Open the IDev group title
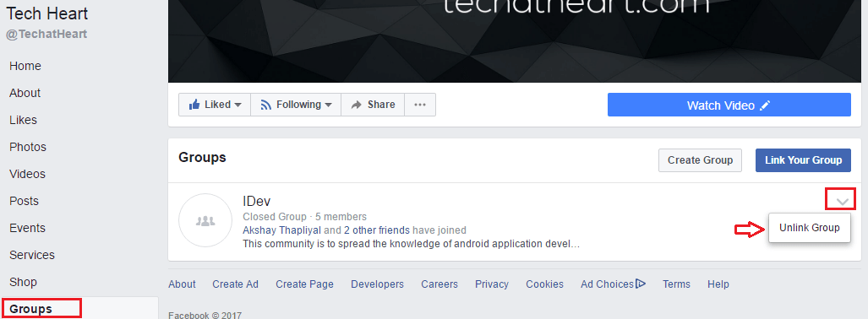868x319 pixels. point(256,201)
